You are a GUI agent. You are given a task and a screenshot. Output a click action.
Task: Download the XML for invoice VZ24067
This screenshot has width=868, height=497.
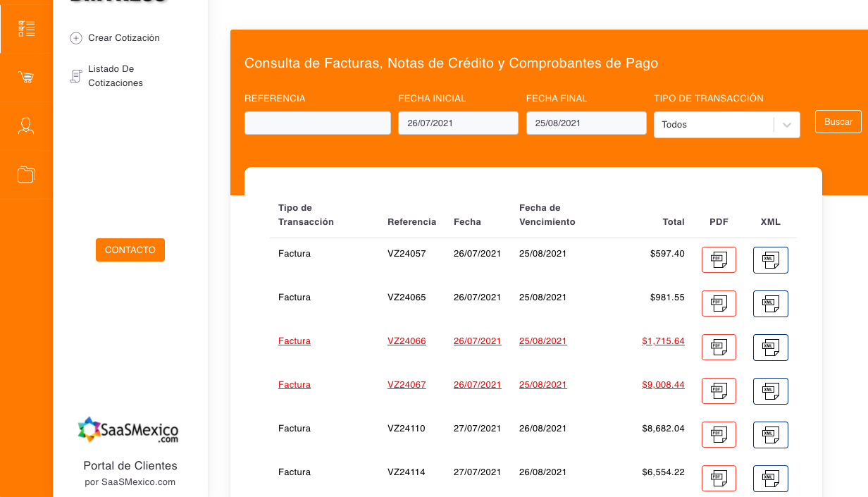point(770,391)
